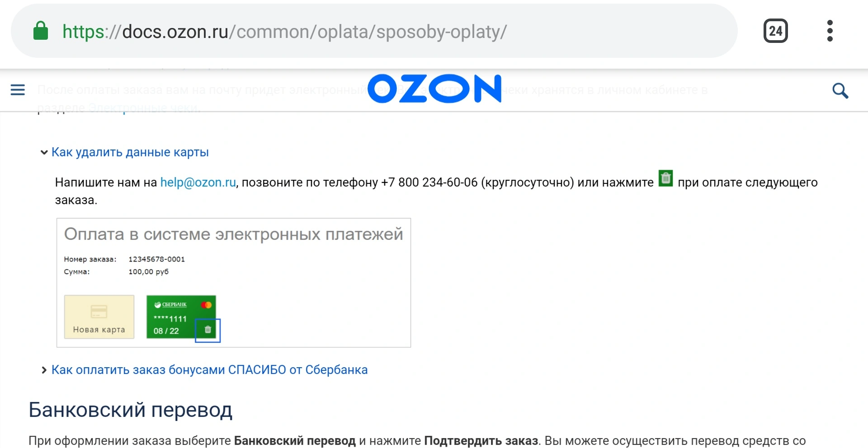
Task: Click the chevron beside 'Как удалить данные карты'
Action: tap(44, 152)
